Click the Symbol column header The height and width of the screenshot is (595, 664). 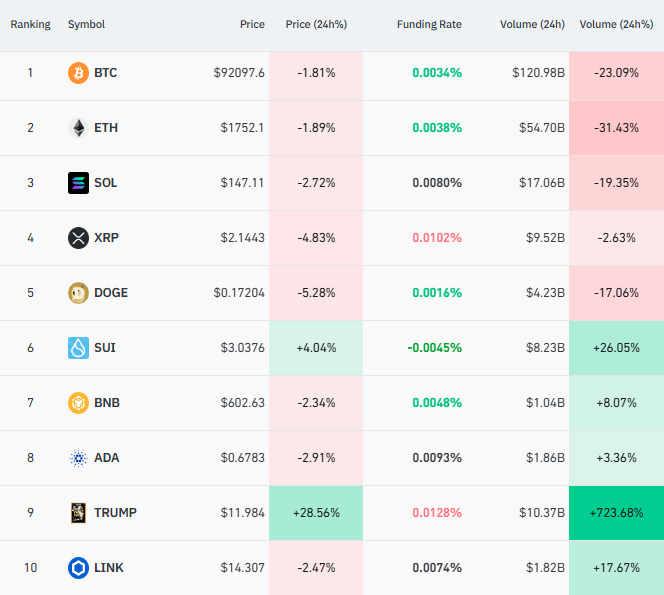coord(86,24)
